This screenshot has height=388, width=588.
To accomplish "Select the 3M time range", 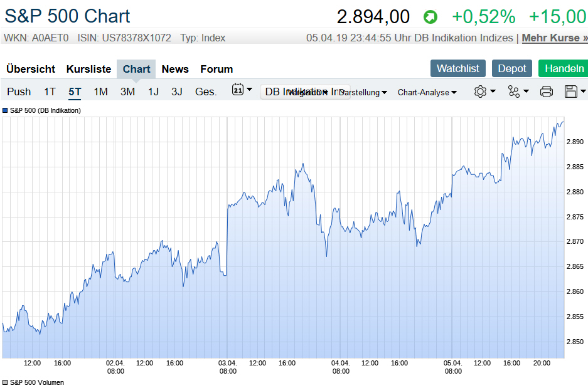I will [127, 92].
